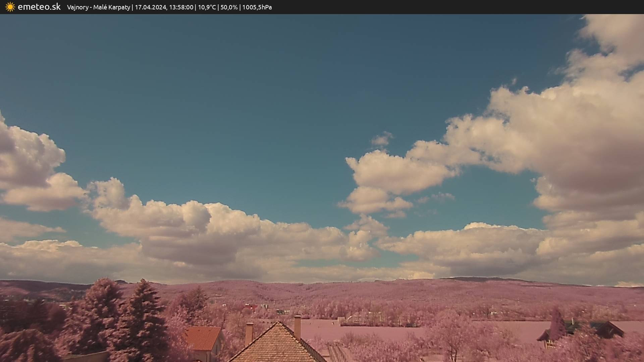Click the shorter left chimney on the tiled roof
This screenshot has width=644, height=362.
tap(249, 333)
